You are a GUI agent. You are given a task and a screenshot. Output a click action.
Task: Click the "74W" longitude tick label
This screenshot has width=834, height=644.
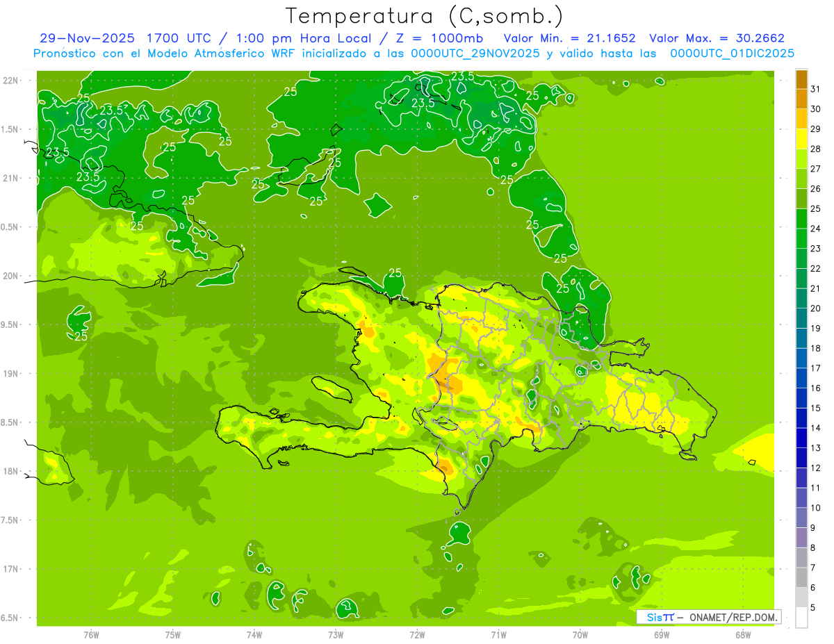[254, 635]
